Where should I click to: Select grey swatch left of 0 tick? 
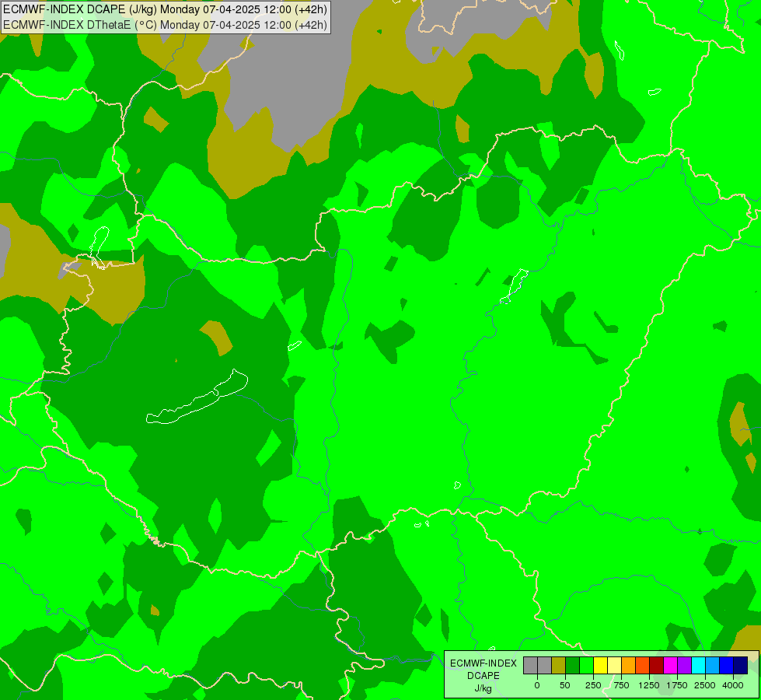pos(530,665)
